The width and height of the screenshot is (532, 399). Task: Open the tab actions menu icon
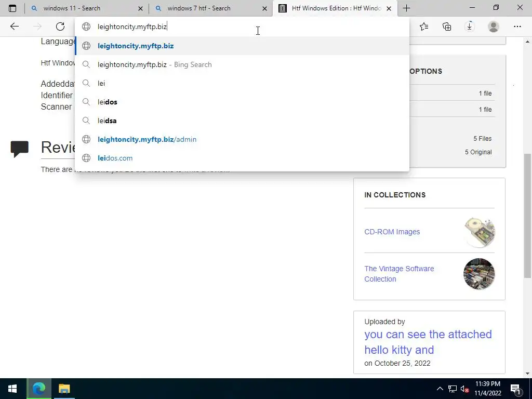pyautogui.click(x=12, y=8)
